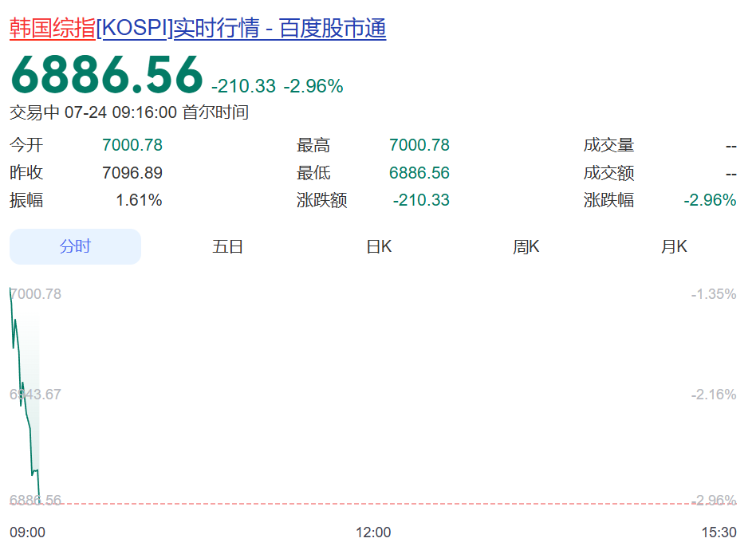Switch to the 五日 chart tab
The image size is (756, 550).
tap(227, 247)
